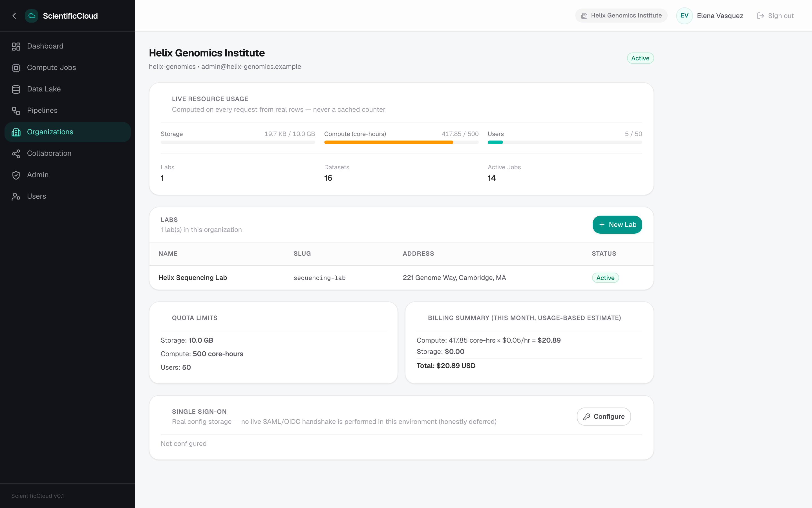Click the Pipelines workflow icon
The width and height of the screenshot is (812, 508).
point(16,111)
